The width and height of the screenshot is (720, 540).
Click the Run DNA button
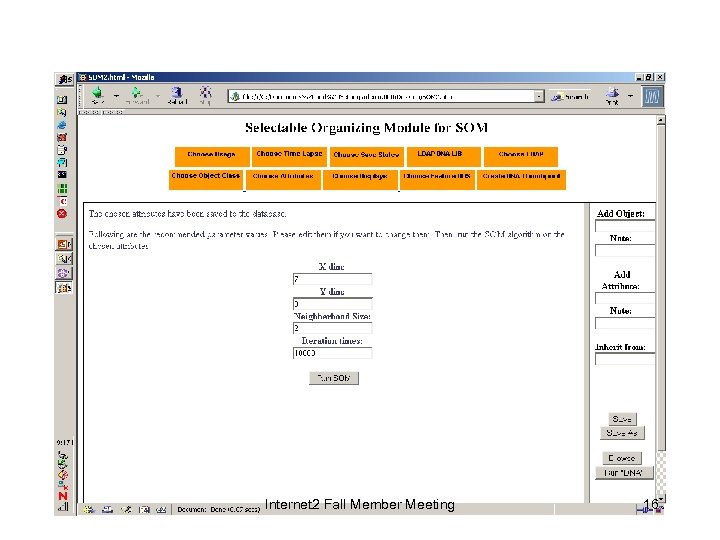coord(624,473)
